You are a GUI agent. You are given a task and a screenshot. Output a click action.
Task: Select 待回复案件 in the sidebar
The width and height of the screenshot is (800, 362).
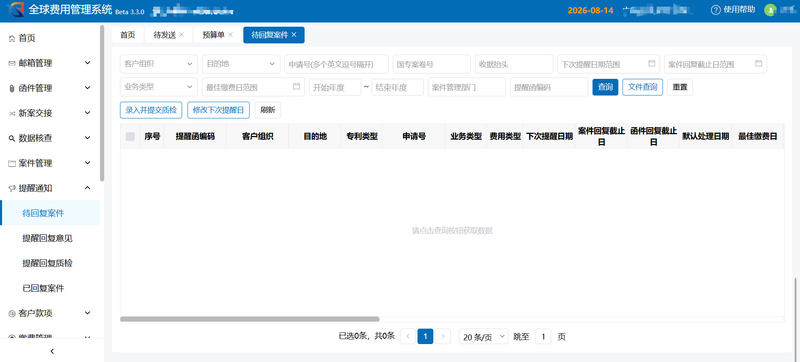click(x=50, y=213)
